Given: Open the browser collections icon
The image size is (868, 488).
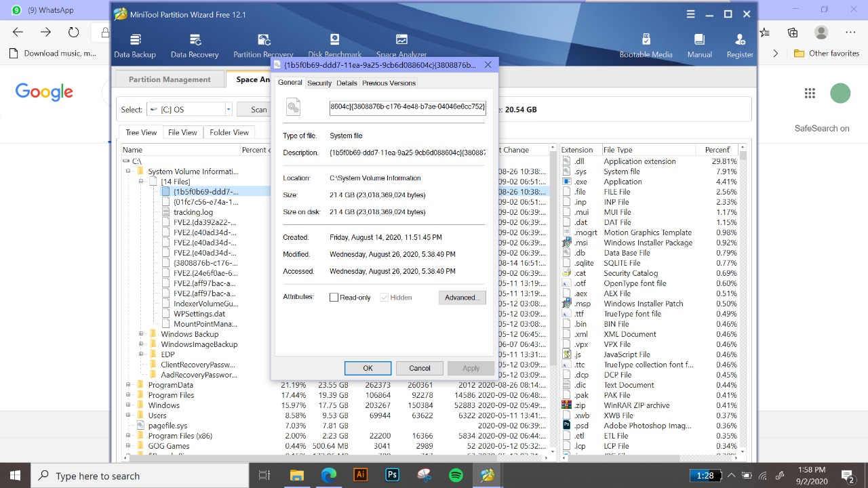Looking at the screenshot, I should pos(793,32).
